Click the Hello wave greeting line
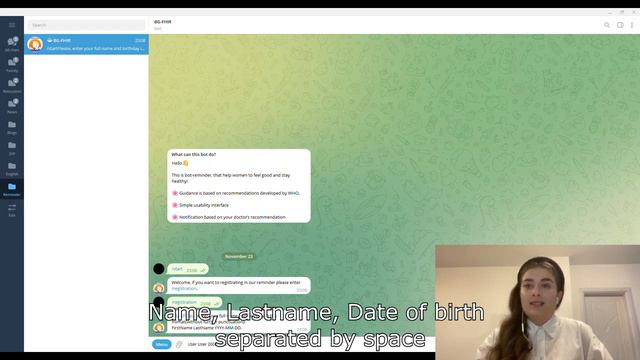This screenshot has width=640, height=360. [x=180, y=163]
